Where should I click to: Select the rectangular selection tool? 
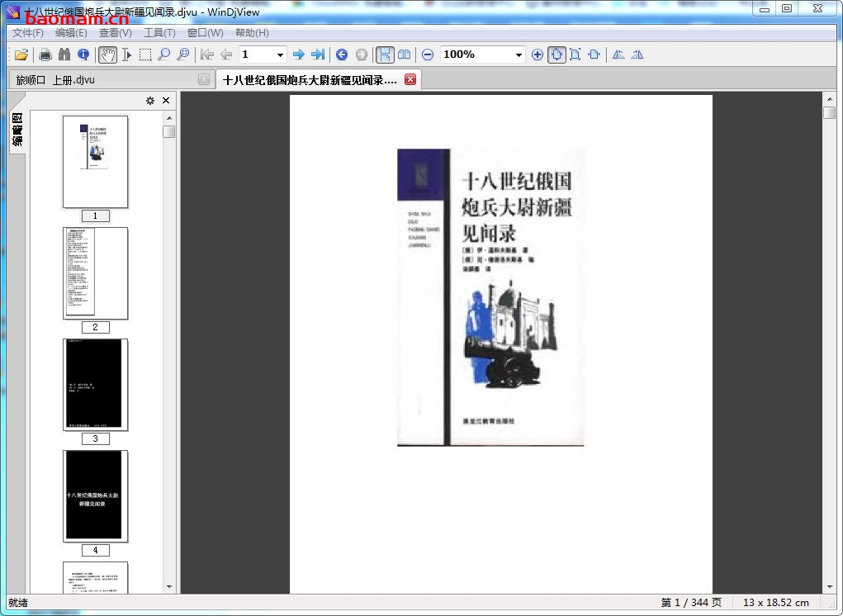point(146,54)
